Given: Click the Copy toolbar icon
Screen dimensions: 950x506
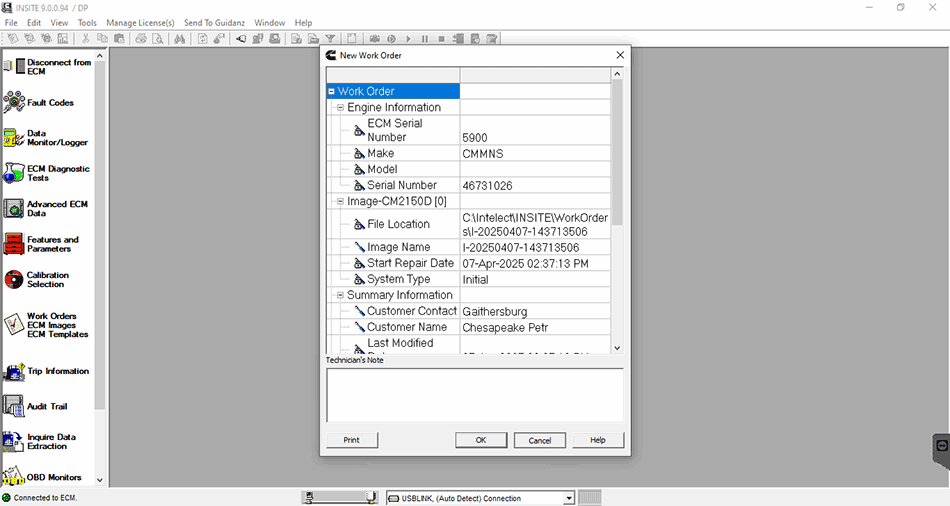Looking at the screenshot, I should (x=102, y=39).
